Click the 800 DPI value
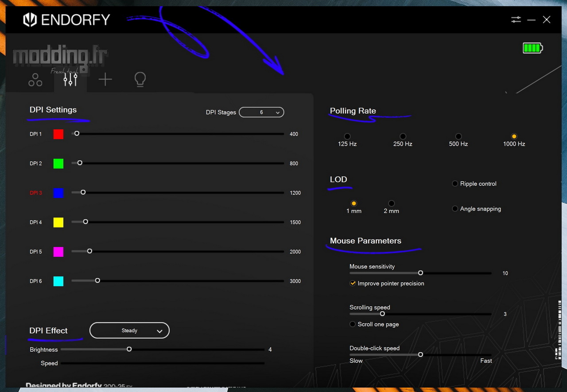 pos(294,163)
